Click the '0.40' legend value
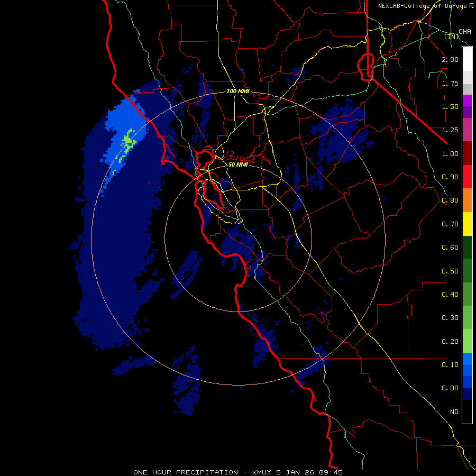The width and height of the screenshot is (476, 476). pos(450,295)
